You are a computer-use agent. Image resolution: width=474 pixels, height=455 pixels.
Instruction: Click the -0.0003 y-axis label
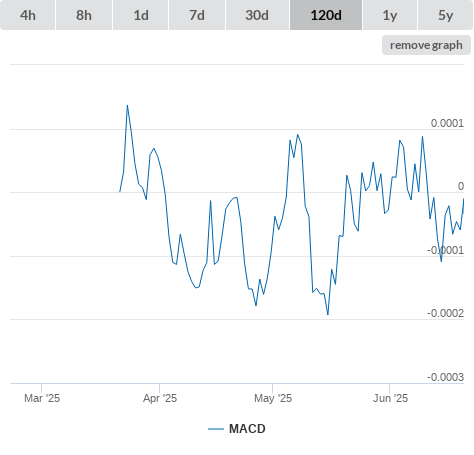(x=445, y=377)
